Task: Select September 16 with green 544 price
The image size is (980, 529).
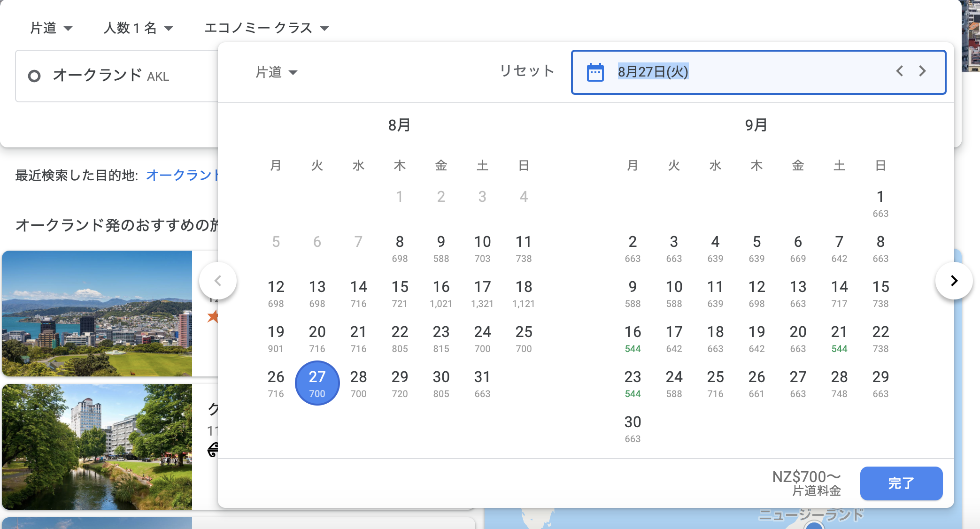Action: [633, 338]
